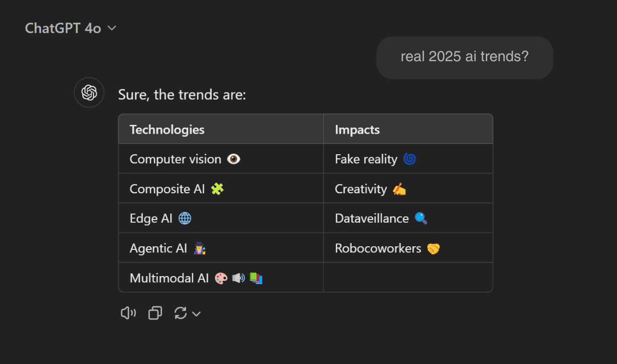The width and height of the screenshot is (617, 364).
Task: Copy the response with the copy icon
Action: pos(155,313)
